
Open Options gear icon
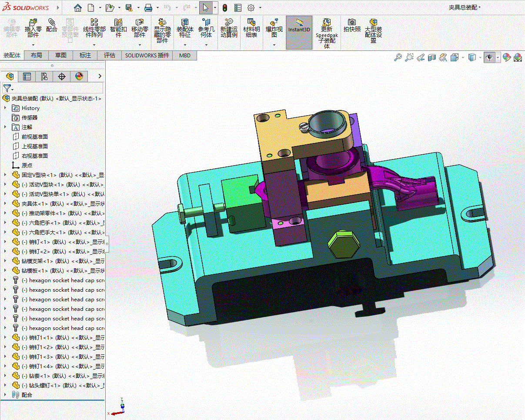251,8
